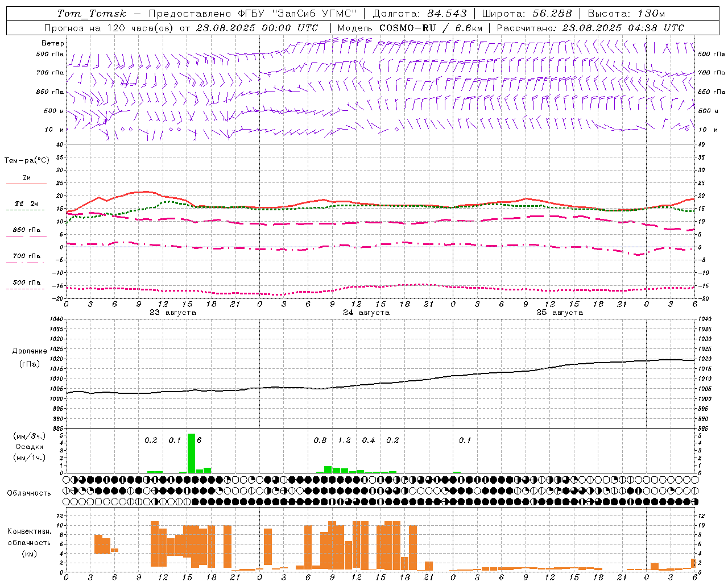Image resolution: width=728 pixels, height=582 pixels.
Task: Click the 24 августа date label
Action: [366, 313]
